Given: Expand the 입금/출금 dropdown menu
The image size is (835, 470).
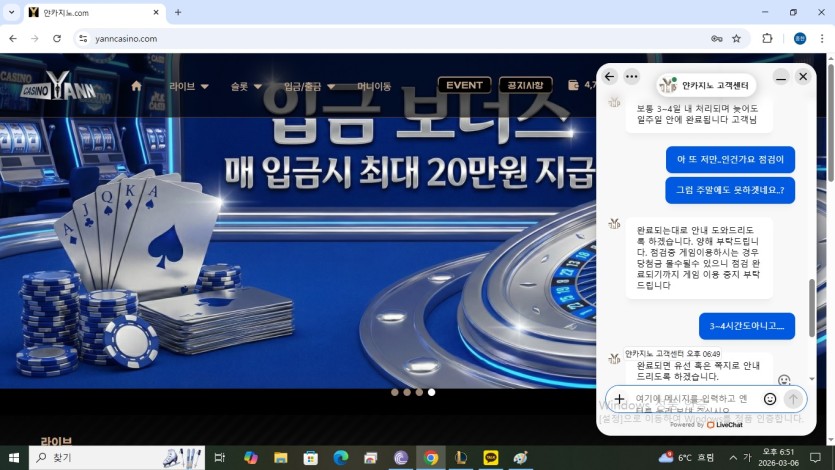Looking at the screenshot, I should pyautogui.click(x=309, y=86).
